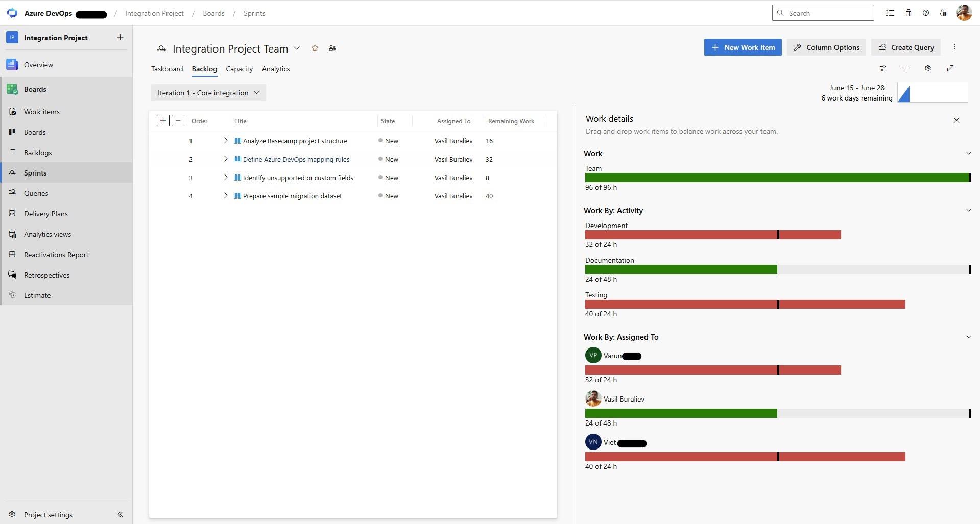Screen dimensions: 980x524
Task: Click the Assigned To column header
Action: [453, 121]
